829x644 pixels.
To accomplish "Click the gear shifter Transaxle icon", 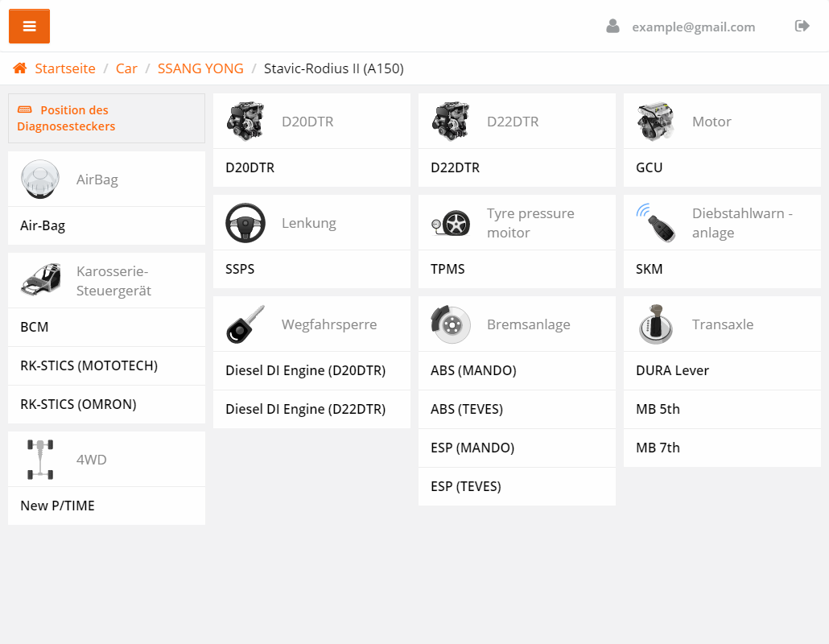I will tap(656, 324).
